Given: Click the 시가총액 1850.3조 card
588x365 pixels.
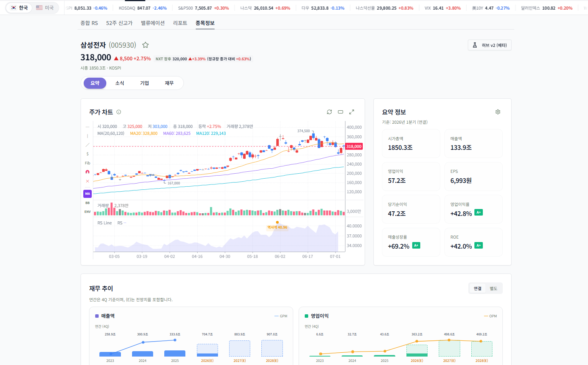Looking at the screenshot, I should [411, 144].
